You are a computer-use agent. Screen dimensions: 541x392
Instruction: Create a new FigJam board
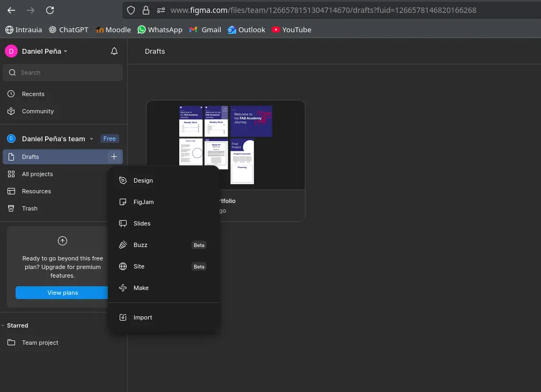[x=145, y=202]
